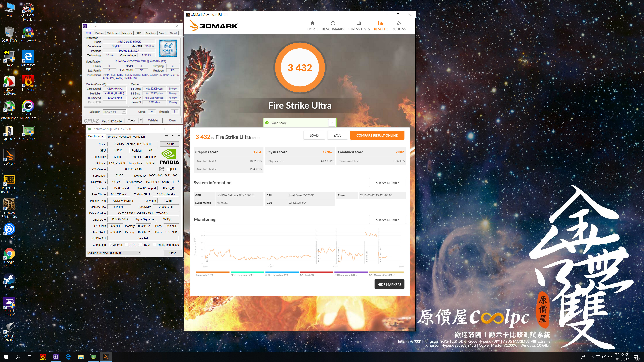The height and width of the screenshot is (362, 644).
Task: Switch to the Mainboard tab in CPU-Z
Action: pyautogui.click(x=113, y=33)
